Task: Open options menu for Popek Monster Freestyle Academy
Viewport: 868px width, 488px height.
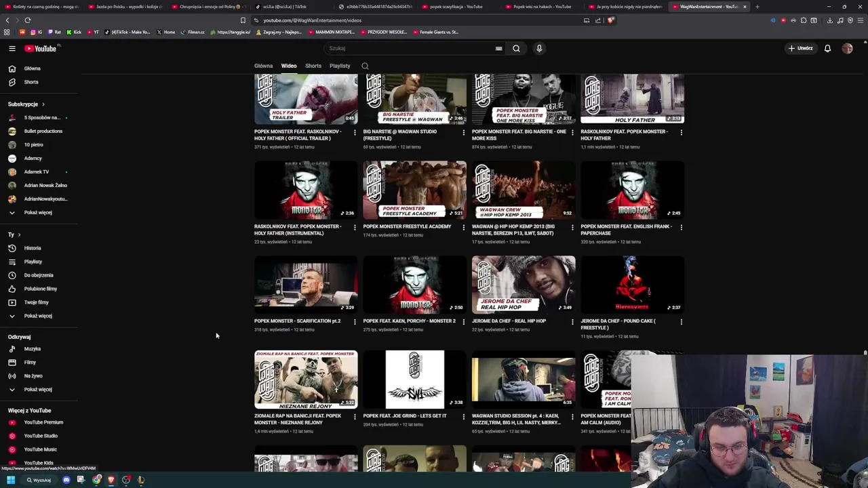Action: tap(464, 227)
